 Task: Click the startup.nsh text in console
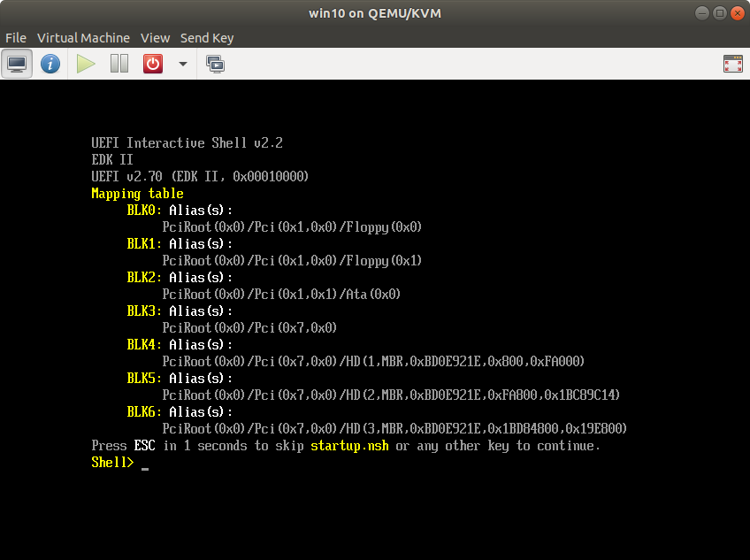click(x=349, y=446)
